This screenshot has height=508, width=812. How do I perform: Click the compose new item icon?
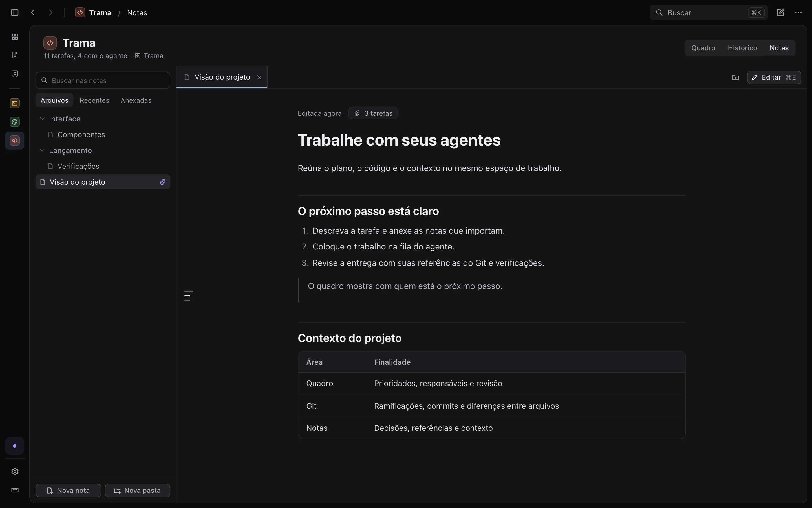[x=780, y=12]
